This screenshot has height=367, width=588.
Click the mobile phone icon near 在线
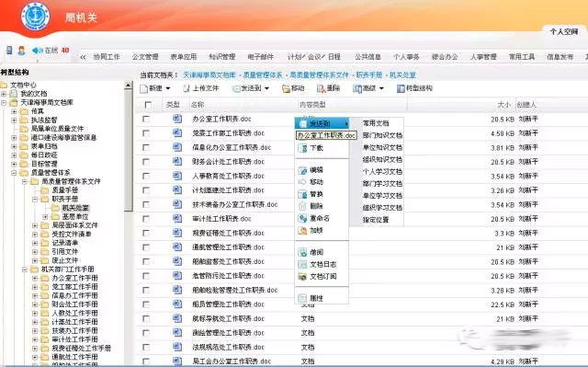[x=10, y=50]
